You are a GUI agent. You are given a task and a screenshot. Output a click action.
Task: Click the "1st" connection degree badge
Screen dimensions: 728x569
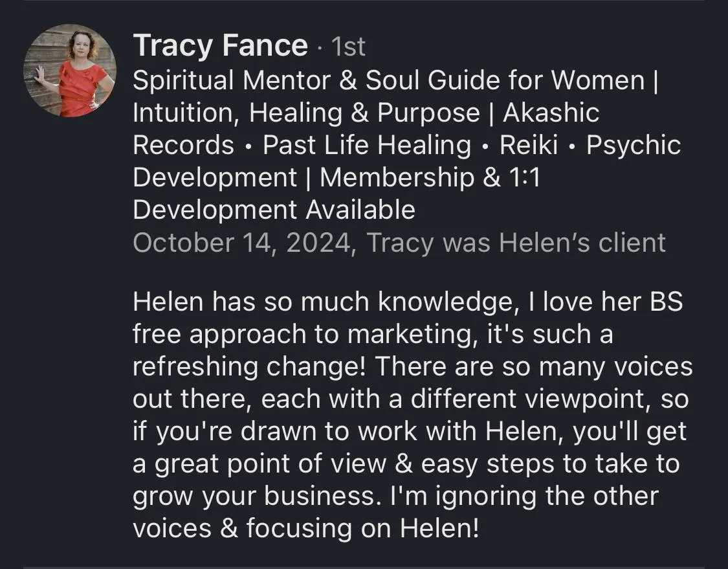(x=348, y=47)
